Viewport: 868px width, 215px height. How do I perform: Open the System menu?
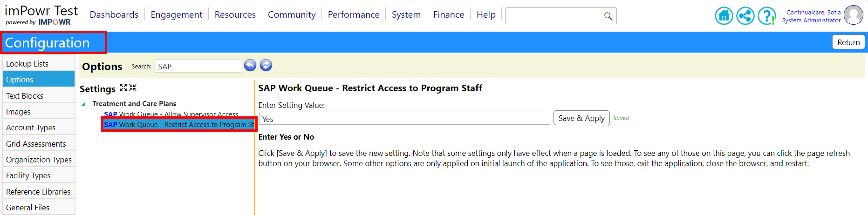406,15
